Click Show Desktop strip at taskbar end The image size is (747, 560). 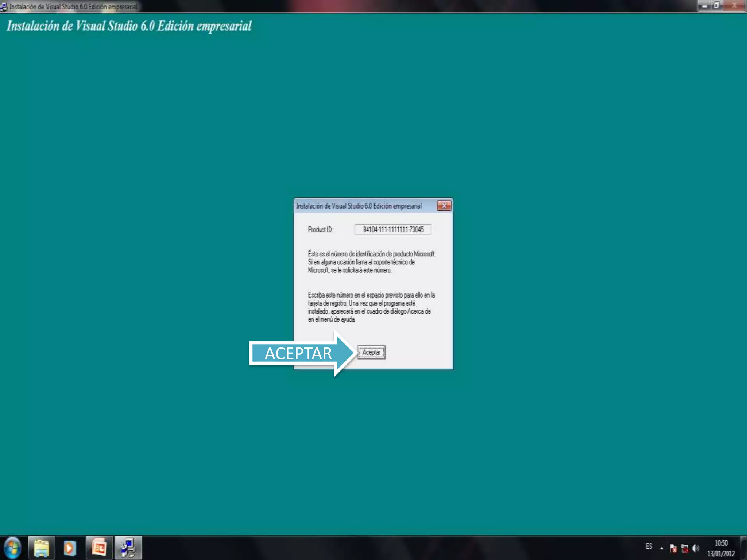tap(744, 548)
